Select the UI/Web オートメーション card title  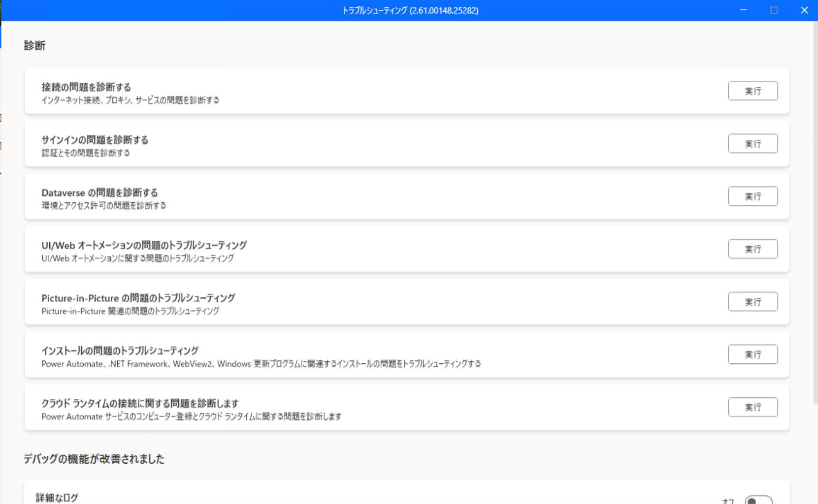click(x=144, y=245)
